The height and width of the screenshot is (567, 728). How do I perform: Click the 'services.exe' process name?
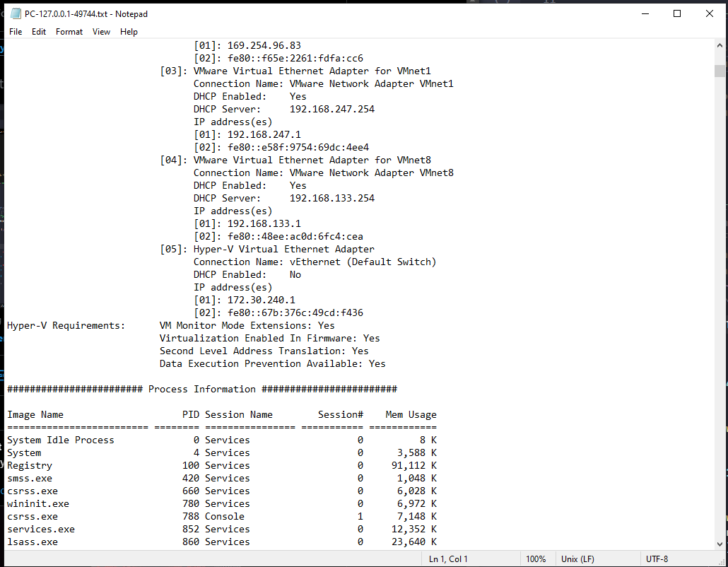coord(41,529)
